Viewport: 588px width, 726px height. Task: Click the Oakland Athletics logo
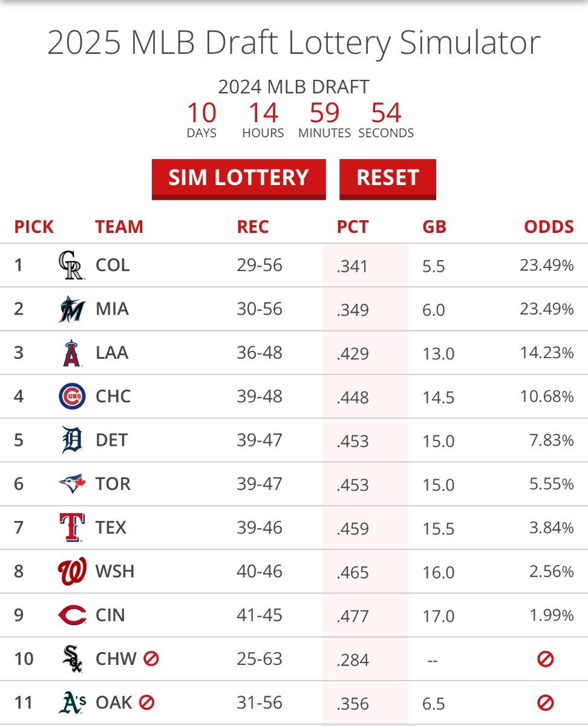[71, 702]
